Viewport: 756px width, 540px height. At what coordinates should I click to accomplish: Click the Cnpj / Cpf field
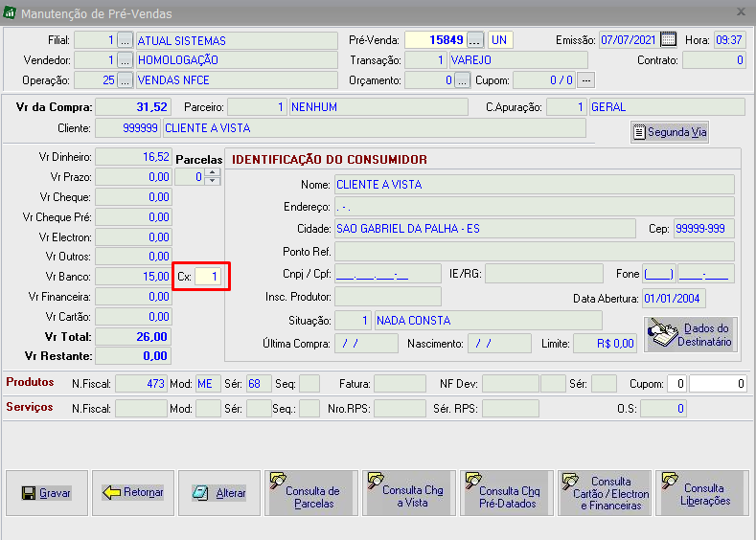tap(388, 274)
